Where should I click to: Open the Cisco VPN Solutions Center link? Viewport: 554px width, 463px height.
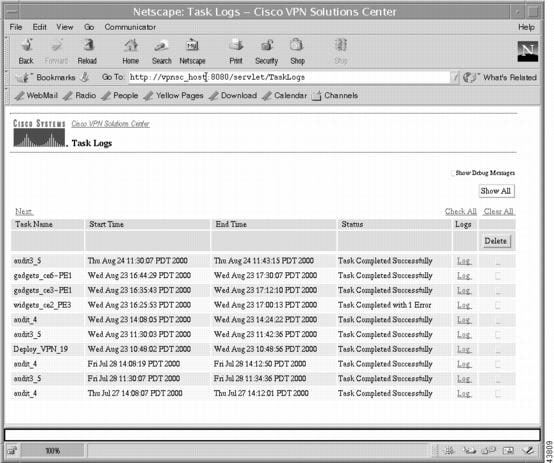(x=111, y=124)
